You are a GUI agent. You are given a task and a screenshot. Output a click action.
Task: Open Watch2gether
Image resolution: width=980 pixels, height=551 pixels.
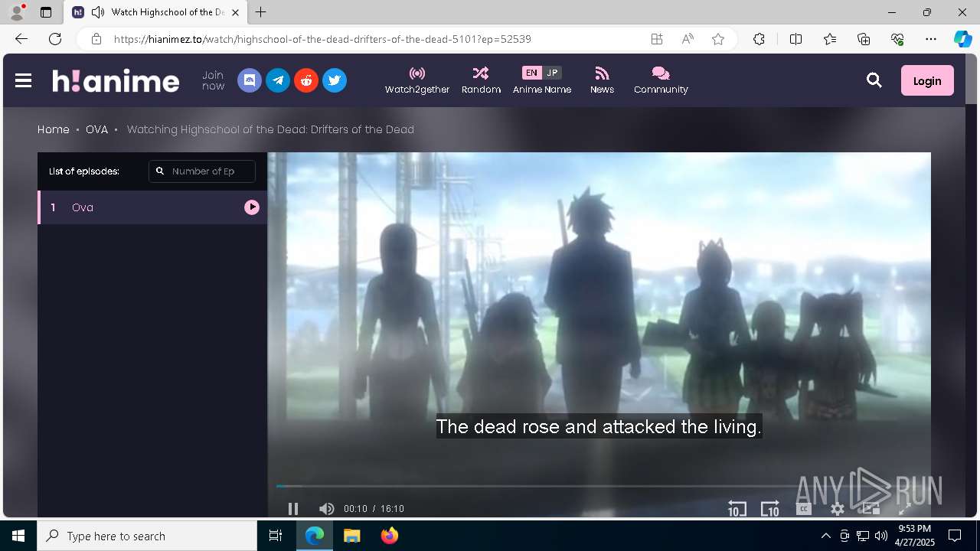[417, 80]
